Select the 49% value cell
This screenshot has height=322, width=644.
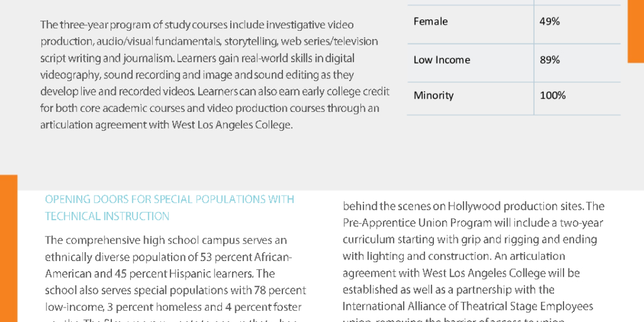[550, 21]
